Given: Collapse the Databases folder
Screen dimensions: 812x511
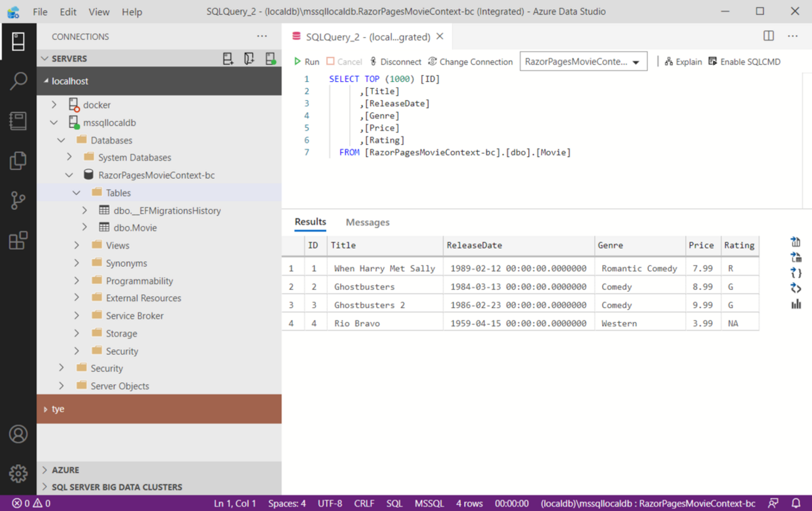Looking at the screenshot, I should tap(61, 140).
